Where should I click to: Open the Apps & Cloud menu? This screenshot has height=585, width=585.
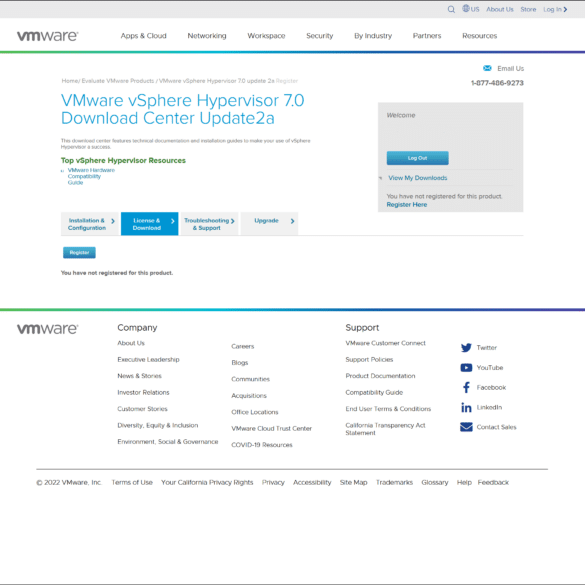(x=143, y=36)
